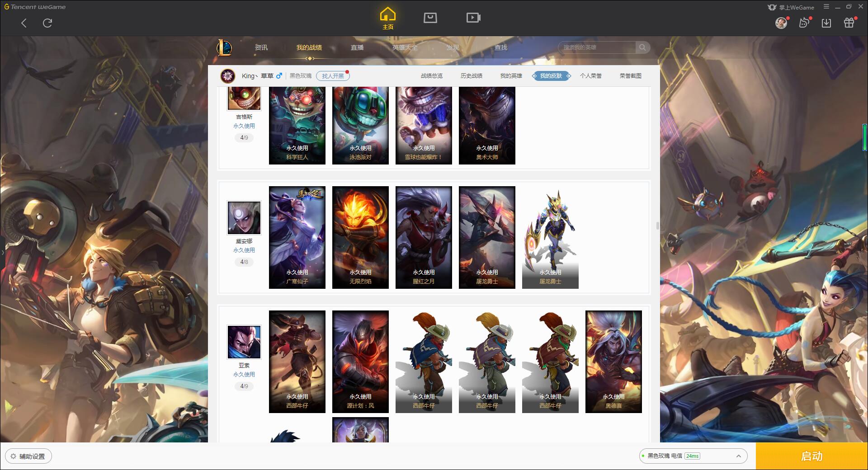Open the 泳池派对 skin card

pyautogui.click(x=360, y=126)
